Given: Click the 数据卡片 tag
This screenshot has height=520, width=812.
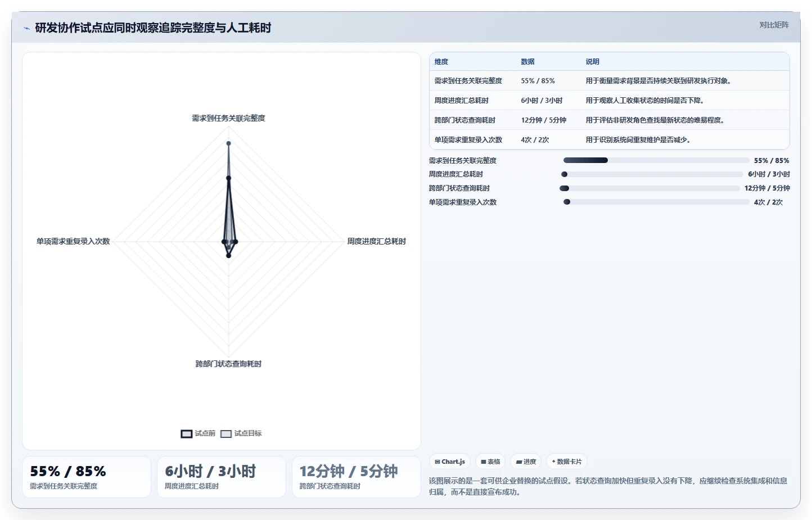Looking at the screenshot, I should click(x=566, y=462).
